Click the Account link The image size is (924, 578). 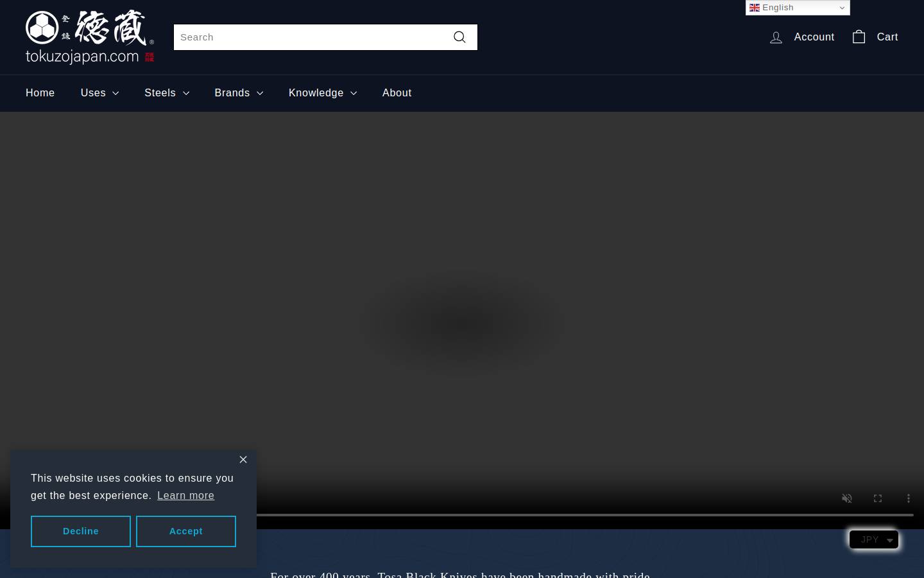click(814, 37)
